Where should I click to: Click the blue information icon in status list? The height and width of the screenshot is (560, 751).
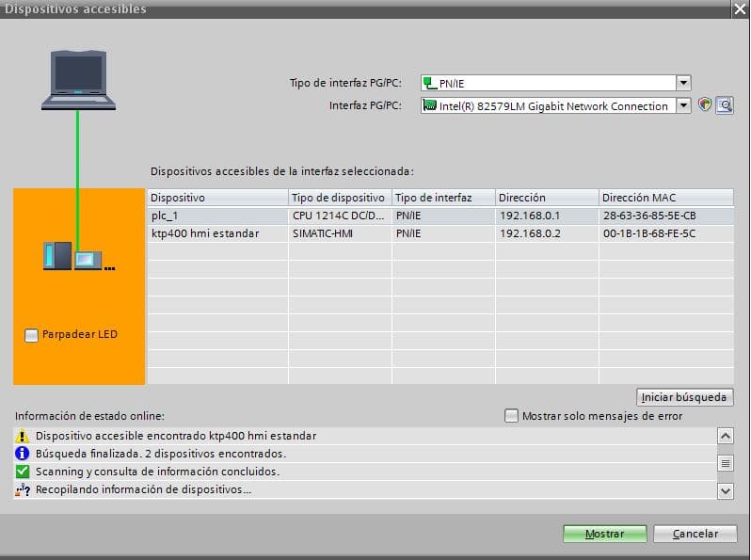pyautogui.click(x=23, y=454)
